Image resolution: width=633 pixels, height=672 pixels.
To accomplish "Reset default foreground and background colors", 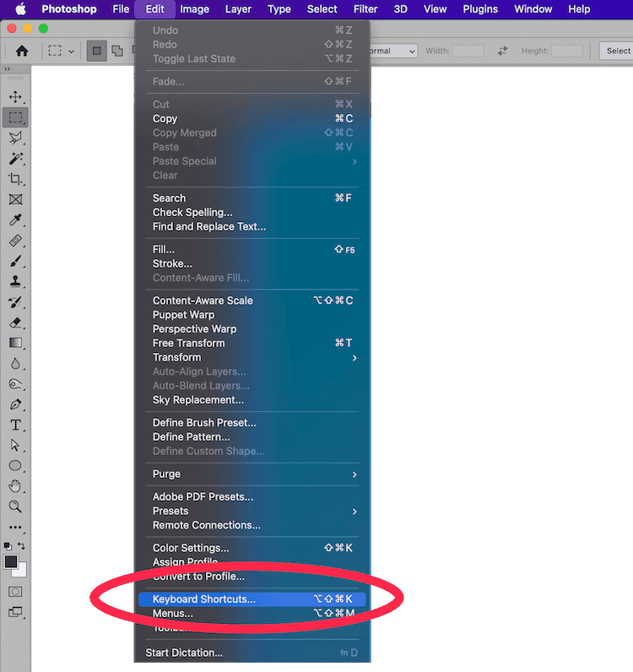I will coord(8,546).
